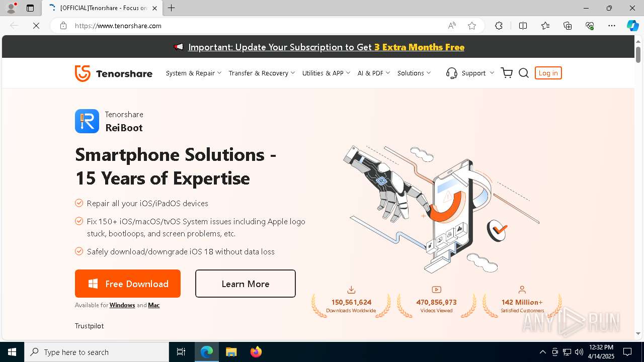Follow the 3 Extra Months Free link
The image size is (644, 362).
[419, 47]
